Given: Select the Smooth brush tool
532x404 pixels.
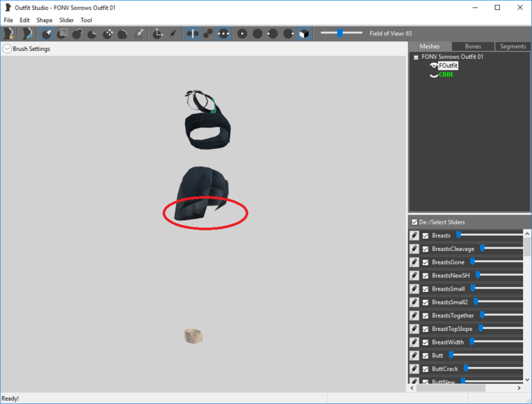Looking at the screenshot, I should (x=123, y=33).
